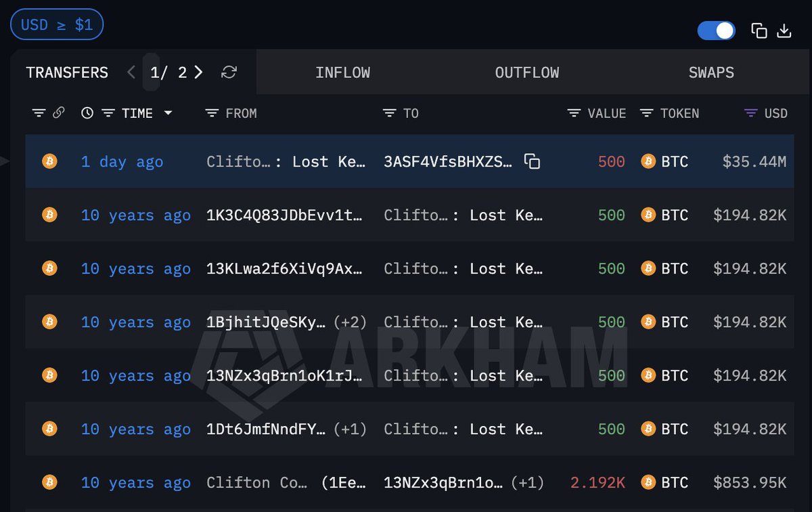Click Bitcoin chain icon in 1BjhitJQeSKy row
This screenshot has height=512, width=812.
click(x=49, y=322)
